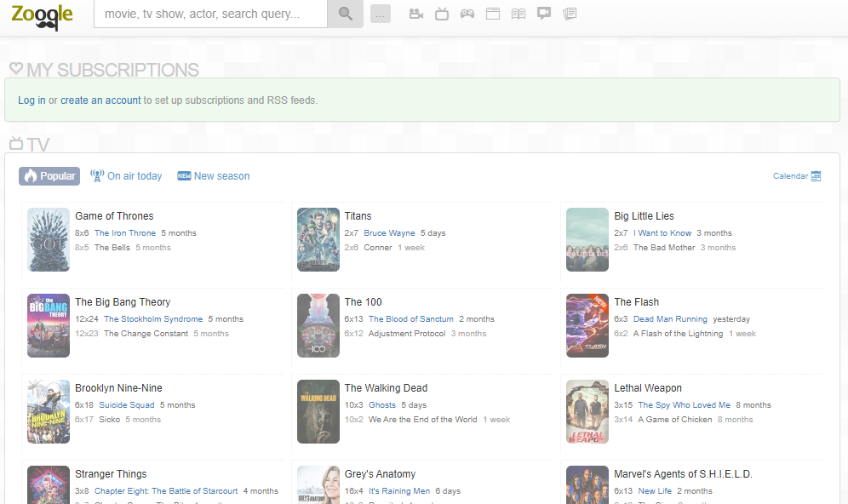
Task: Open episode The Bells
Action: (112, 247)
